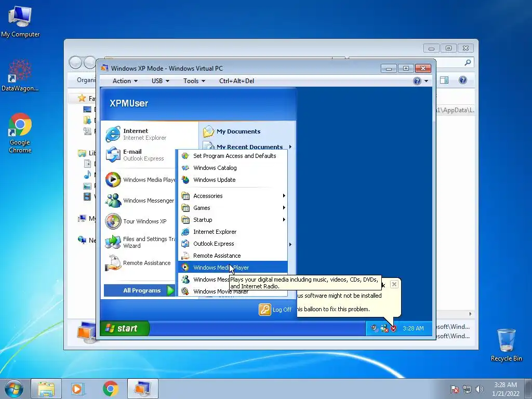Open Remote Assistance in left start column
The width and height of the screenshot is (532, 399).
[x=139, y=263]
